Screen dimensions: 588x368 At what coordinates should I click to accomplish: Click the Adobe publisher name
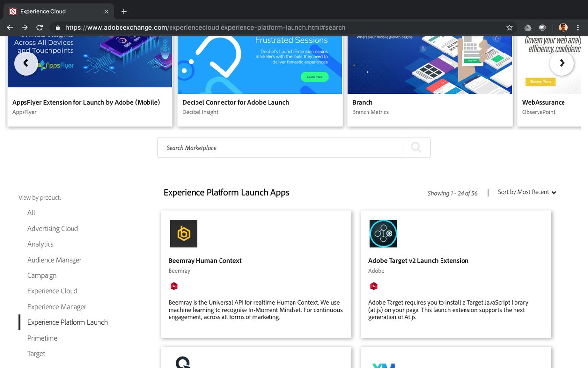click(x=376, y=271)
